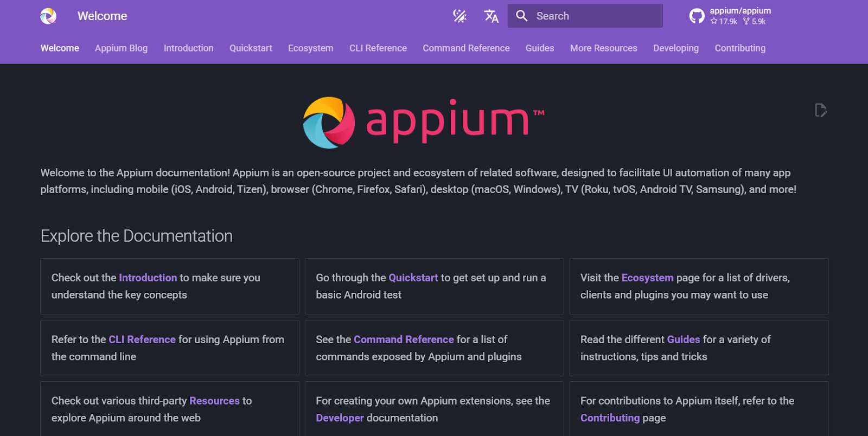
Task: Toggle the dark/light color scheme icon
Action: tap(459, 16)
